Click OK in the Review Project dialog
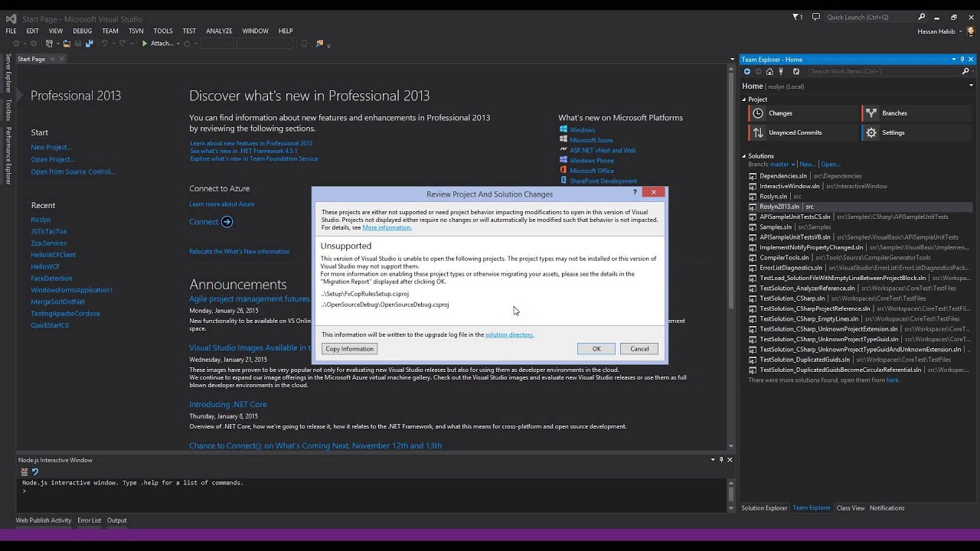 596,349
